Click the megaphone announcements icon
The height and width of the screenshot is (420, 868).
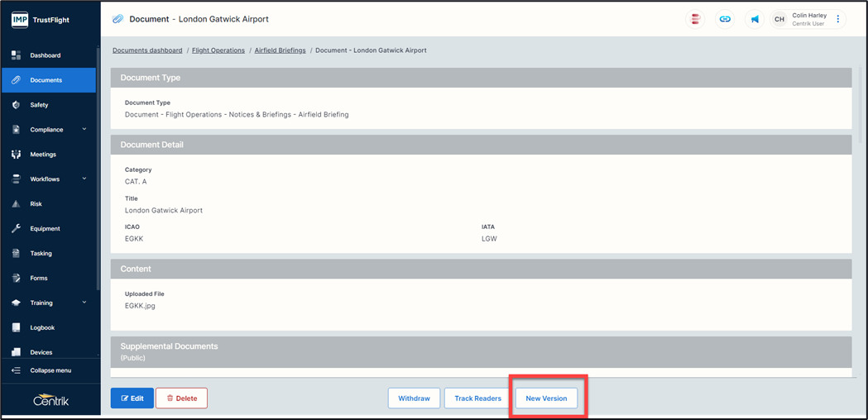[754, 19]
